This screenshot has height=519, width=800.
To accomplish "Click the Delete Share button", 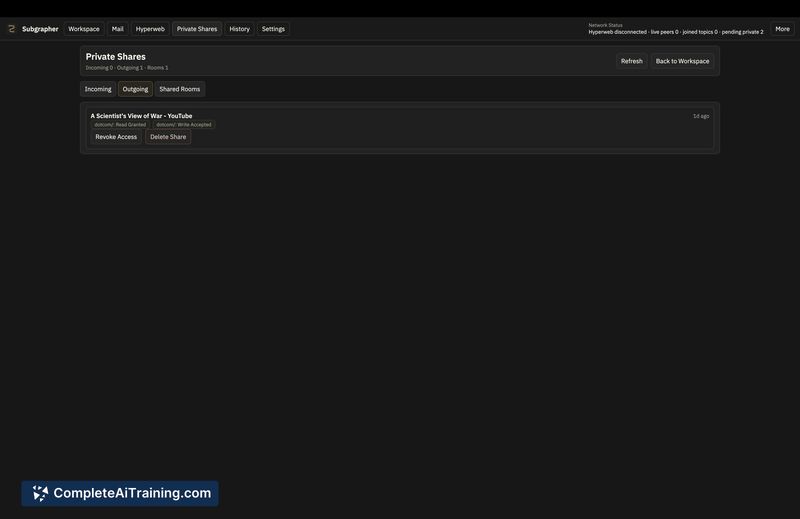I will coord(168,137).
